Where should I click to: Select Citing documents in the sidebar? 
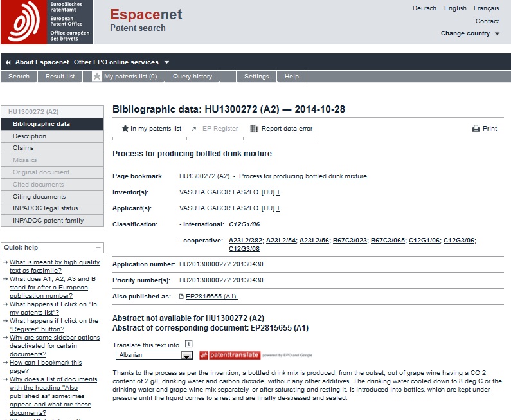click(53, 197)
